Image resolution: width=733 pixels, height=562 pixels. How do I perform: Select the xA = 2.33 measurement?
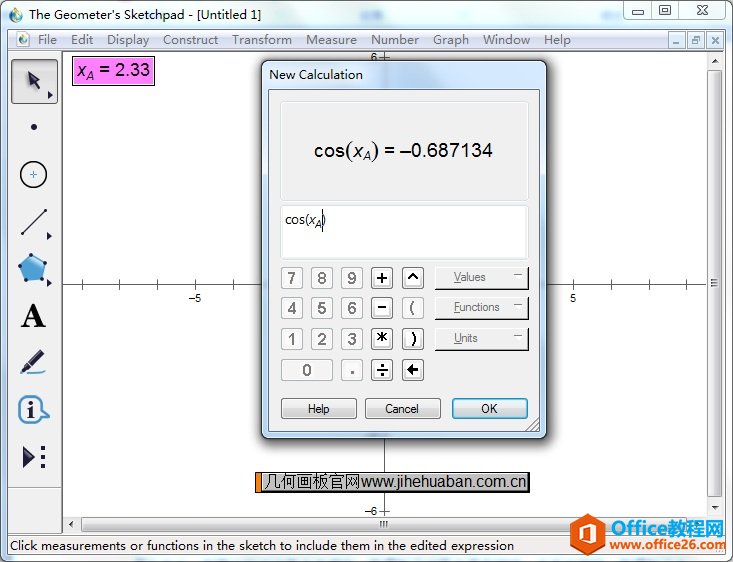114,71
